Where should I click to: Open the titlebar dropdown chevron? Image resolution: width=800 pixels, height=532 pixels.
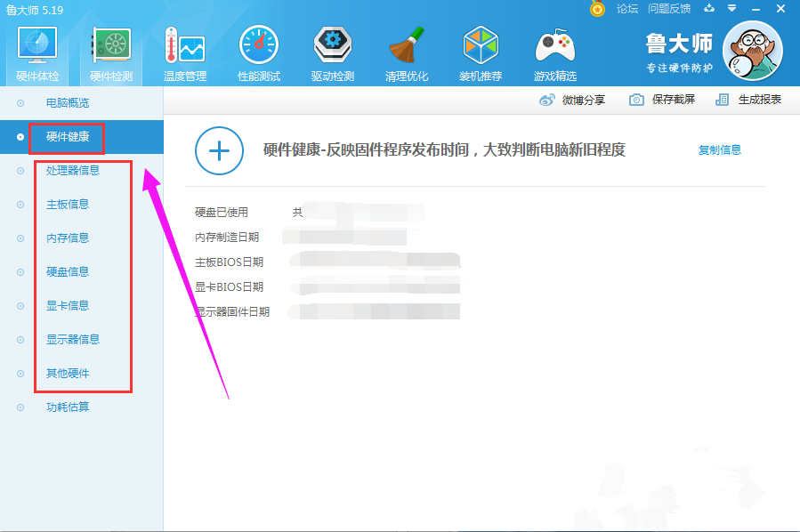[732, 8]
